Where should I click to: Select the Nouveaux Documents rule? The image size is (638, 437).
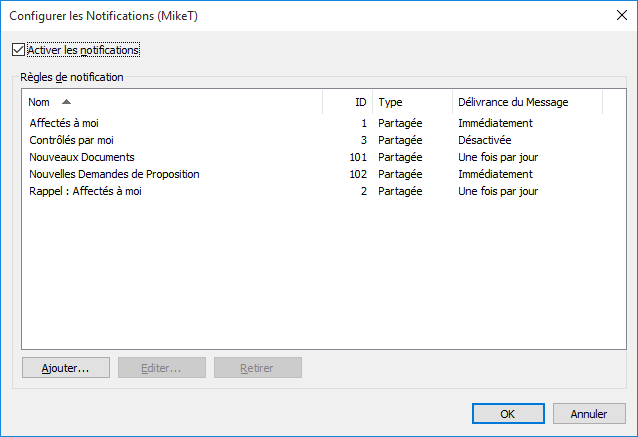(x=82, y=157)
